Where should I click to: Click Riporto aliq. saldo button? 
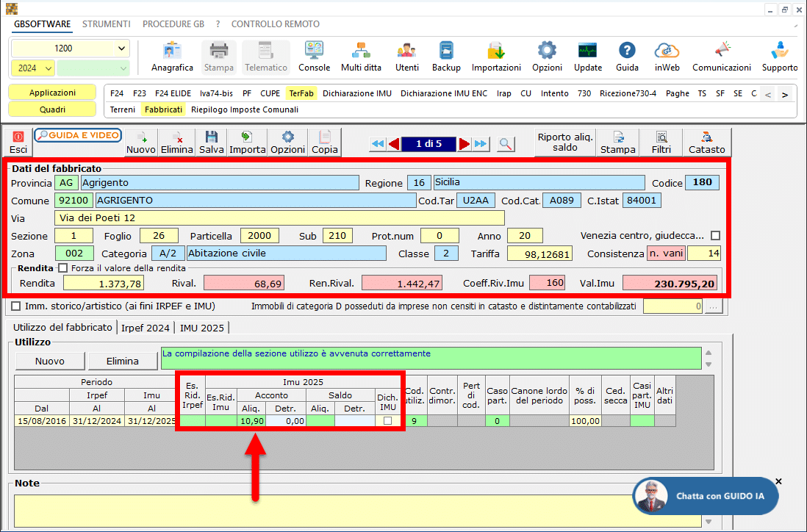coord(565,142)
